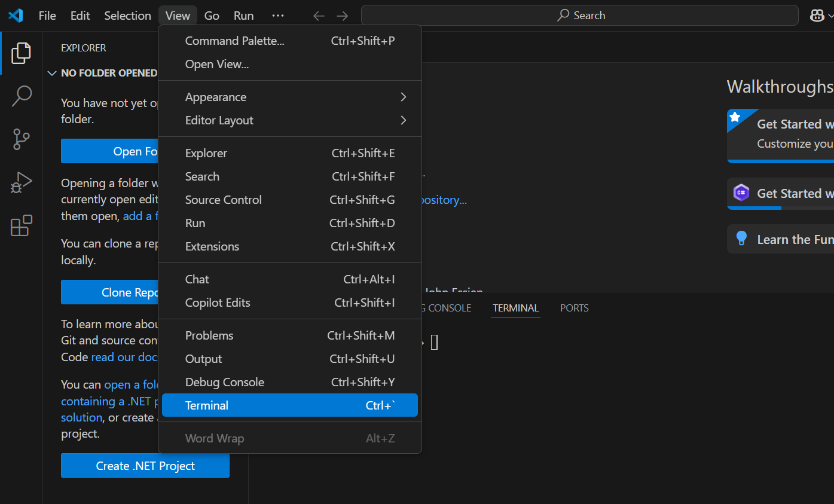Click the EXPLORER panel title
This screenshot has width=834, height=504.
tap(84, 48)
